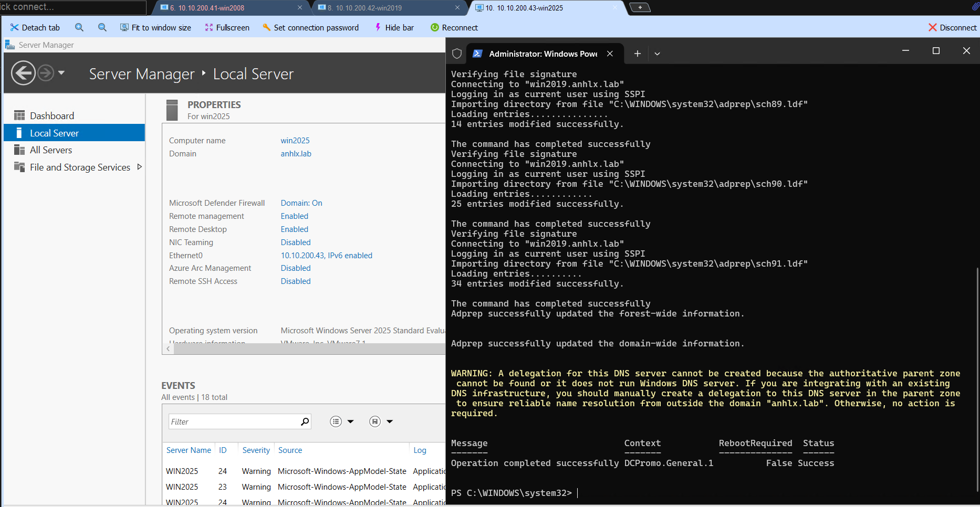Close the 10.10.200.41-win2008 tab

(300, 8)
